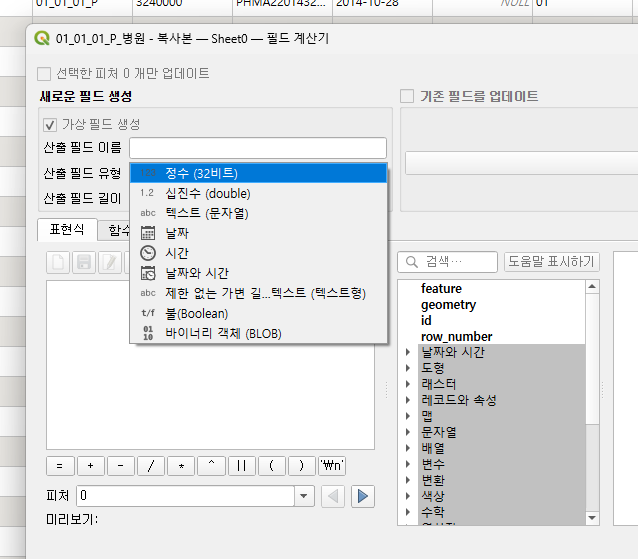
Task: Select '정수 (32비트)' field type option
Action: [258, 173]
